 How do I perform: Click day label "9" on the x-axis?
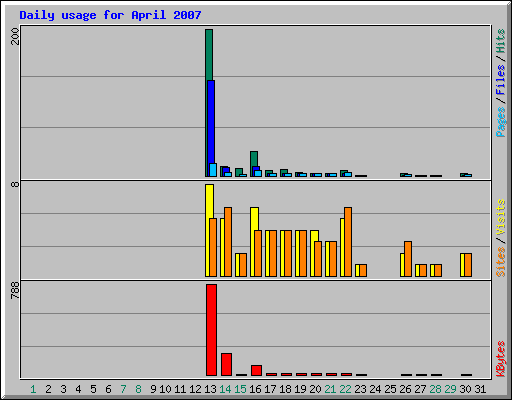point(153,389)
